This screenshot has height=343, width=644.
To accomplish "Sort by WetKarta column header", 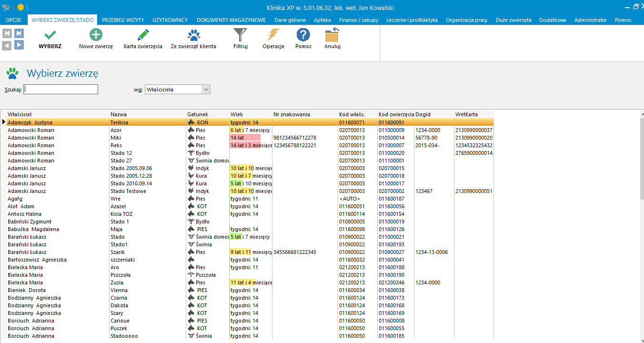I will coord(474,114).
